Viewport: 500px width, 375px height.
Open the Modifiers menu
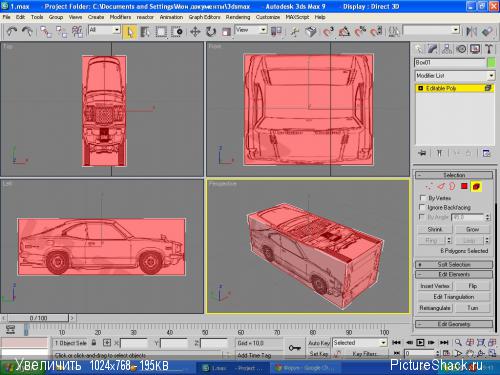120,17
